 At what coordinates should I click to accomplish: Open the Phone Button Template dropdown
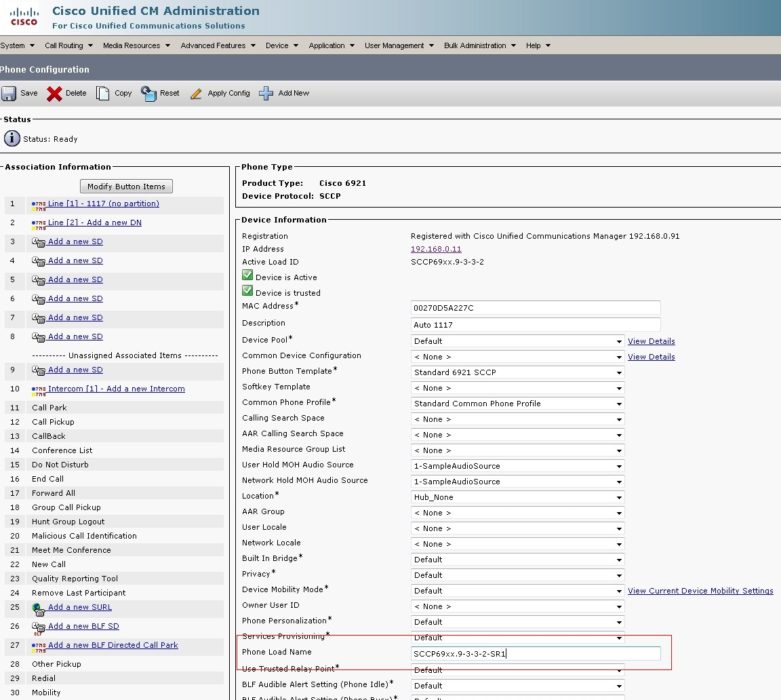(x=517, y=372)
